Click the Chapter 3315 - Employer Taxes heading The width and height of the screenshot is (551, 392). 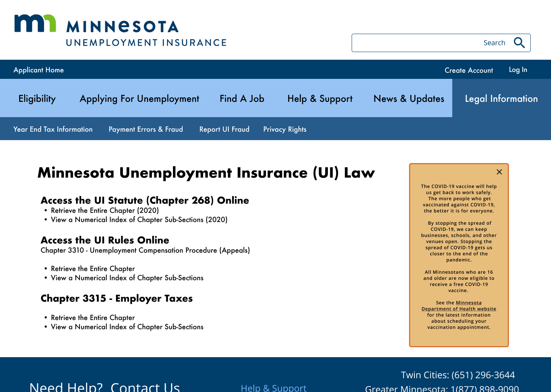point(117,298)
